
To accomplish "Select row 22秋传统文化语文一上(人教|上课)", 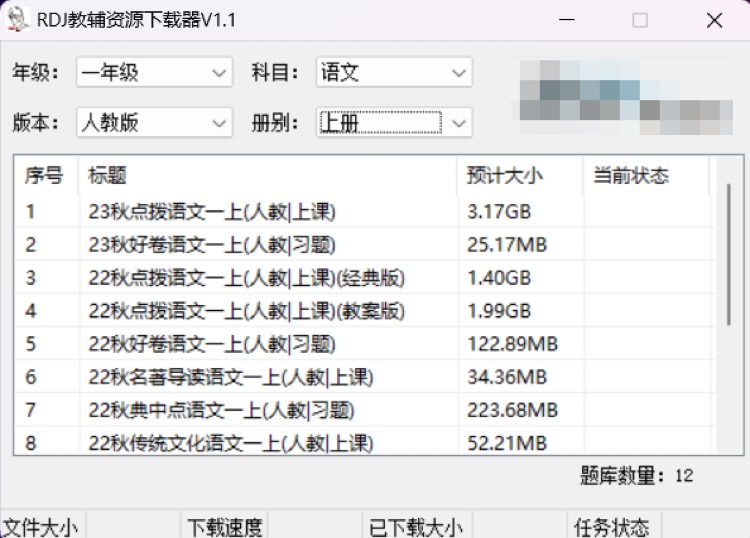I will click(x=364, y=442).
